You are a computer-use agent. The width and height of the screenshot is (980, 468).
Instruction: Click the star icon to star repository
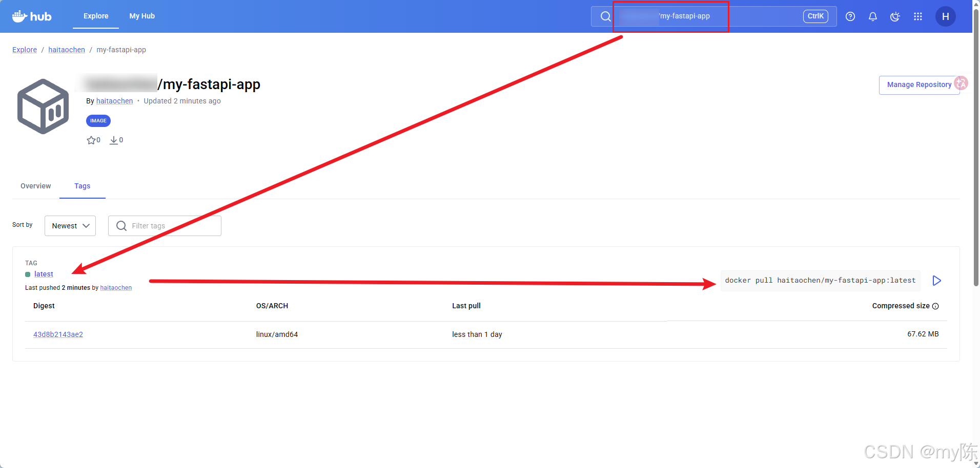91,140
